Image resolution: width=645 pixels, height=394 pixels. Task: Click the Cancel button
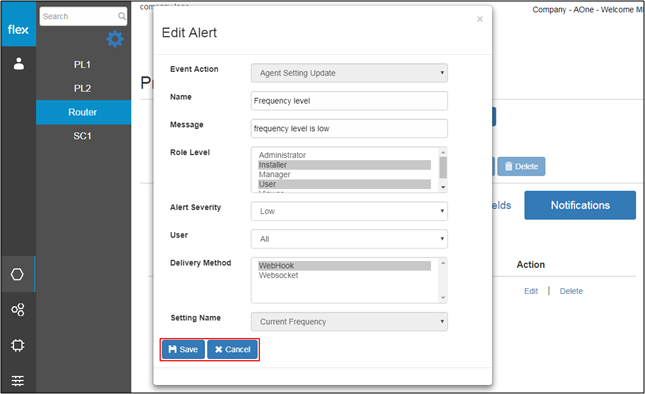tap(232, 350)
